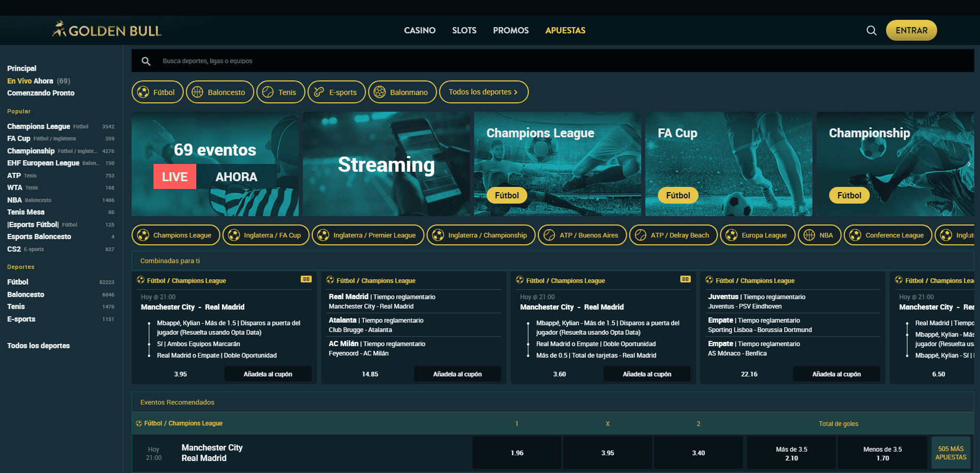Open NBA Baloncesto in sidebar
Screen dimensions: 980x473
[61, 200]
